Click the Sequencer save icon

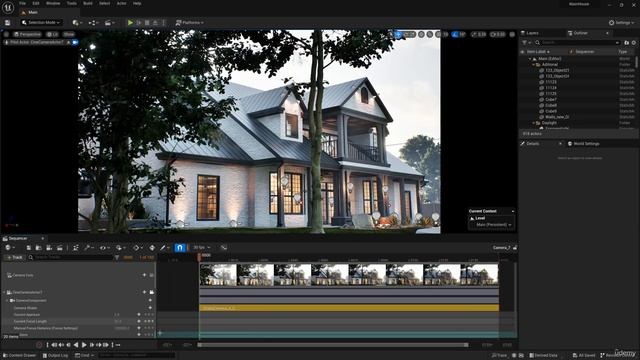pyautogui.click(x=29, y=248)
